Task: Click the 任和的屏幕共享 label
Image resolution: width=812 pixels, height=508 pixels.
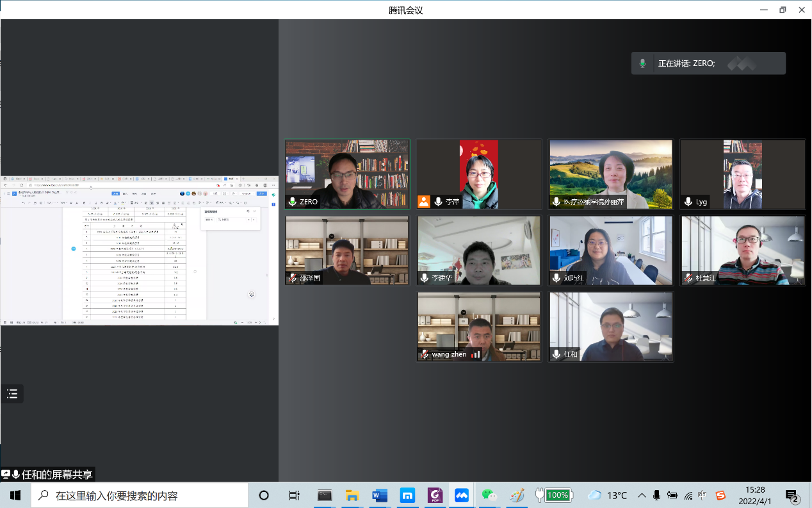Action: tap(57, 475)
